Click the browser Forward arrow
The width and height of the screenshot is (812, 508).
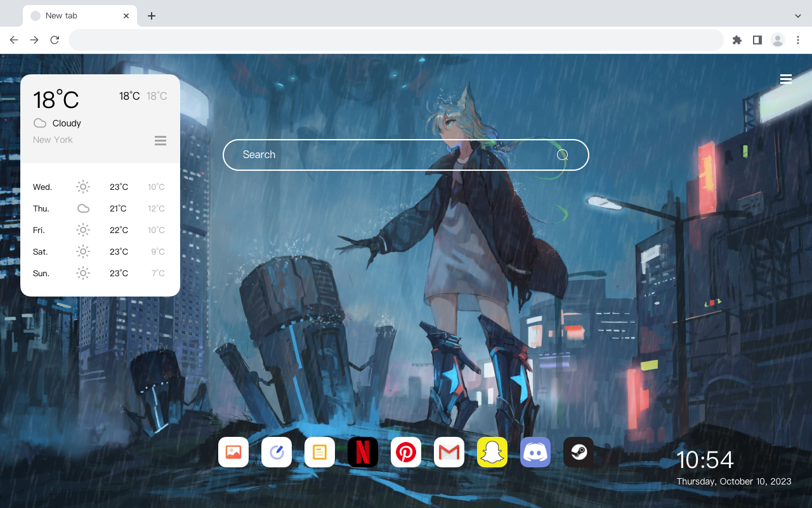(34, 40)
